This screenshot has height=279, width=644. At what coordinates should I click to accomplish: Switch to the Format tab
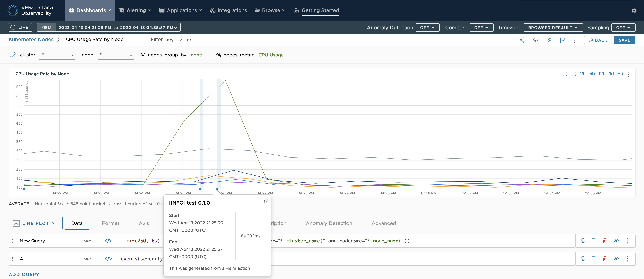111,223
